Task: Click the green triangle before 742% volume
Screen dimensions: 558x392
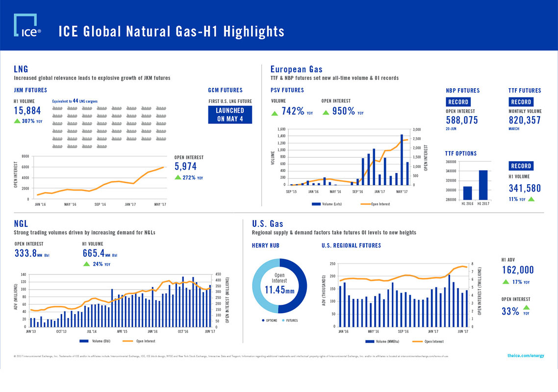Action: click(275, 113)
